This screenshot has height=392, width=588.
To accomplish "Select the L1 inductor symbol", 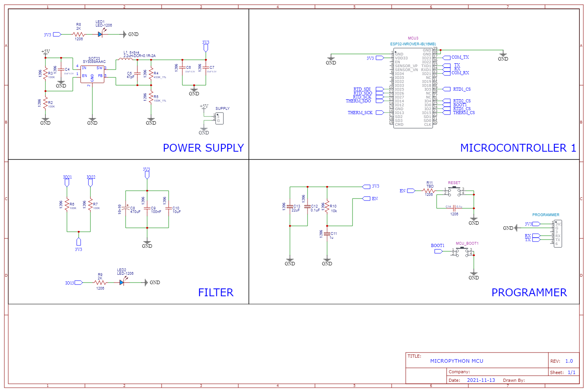I will point(125,59).
